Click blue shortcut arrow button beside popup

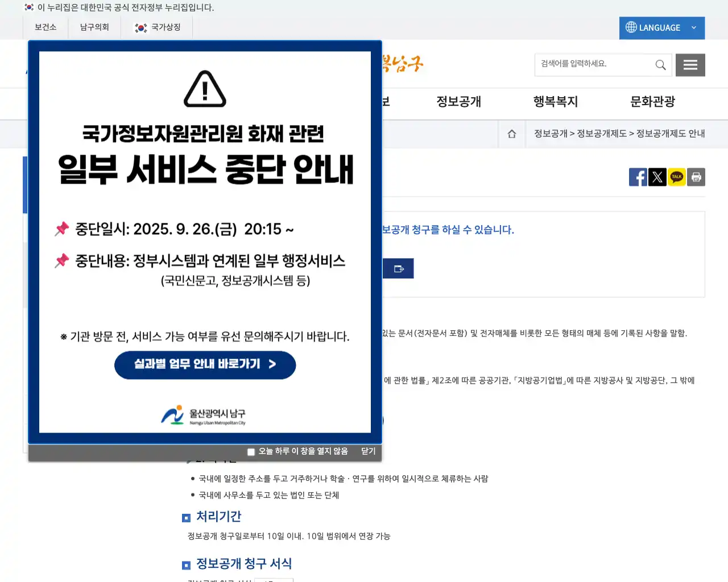click(398, 268)
